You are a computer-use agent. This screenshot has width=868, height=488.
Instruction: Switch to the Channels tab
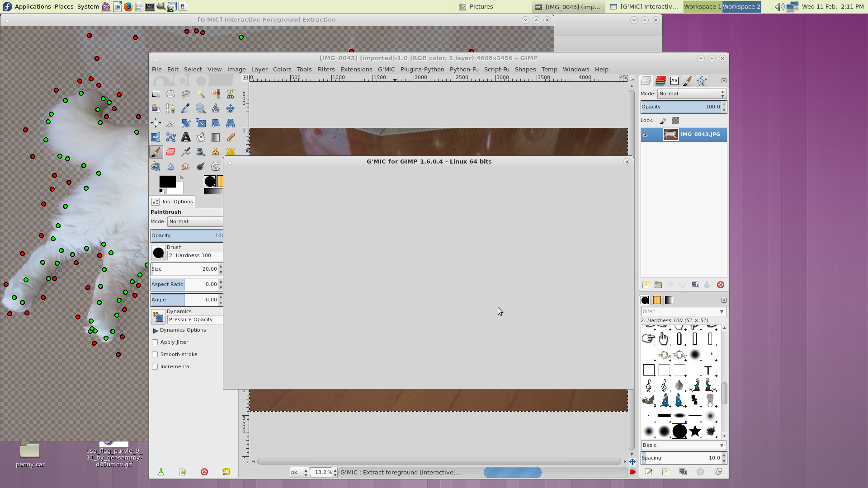pos(660,81)
